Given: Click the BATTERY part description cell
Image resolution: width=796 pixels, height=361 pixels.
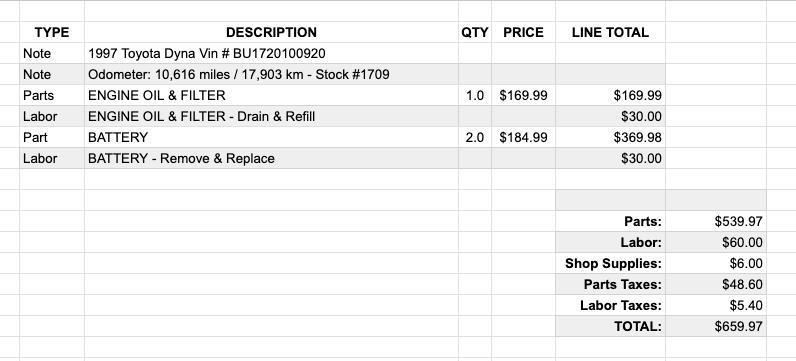Looking at the screenshot, I should [x=271, y=137].
